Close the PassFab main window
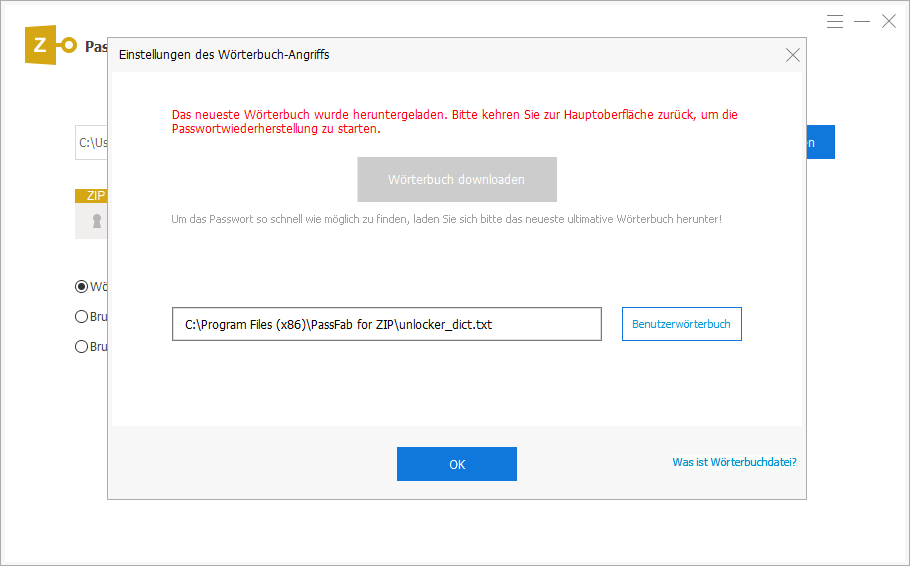Screen dimensions: 910x566 (x=889, y=21)
